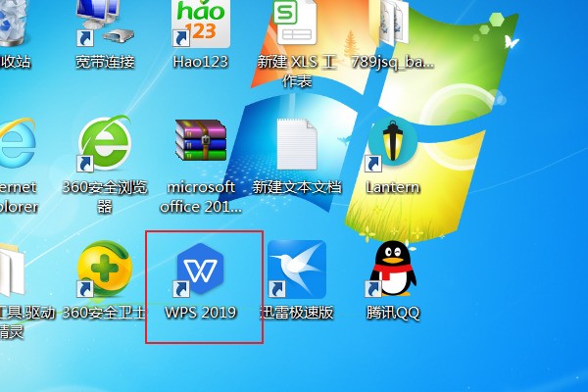Click the Hao123 shortcut icon
Image resolution: width=588 pixels, height=392 pixels.
click(200, 24)
